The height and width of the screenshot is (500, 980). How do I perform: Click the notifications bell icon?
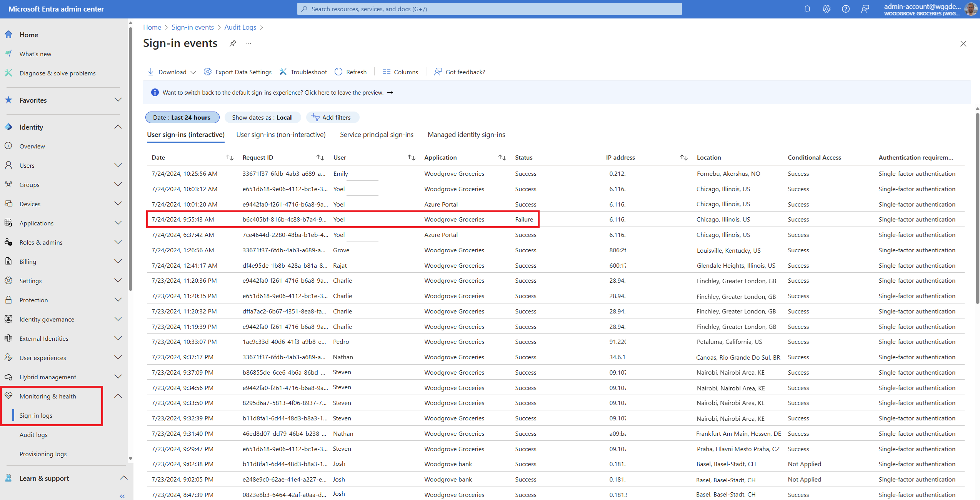coord(807,9)
